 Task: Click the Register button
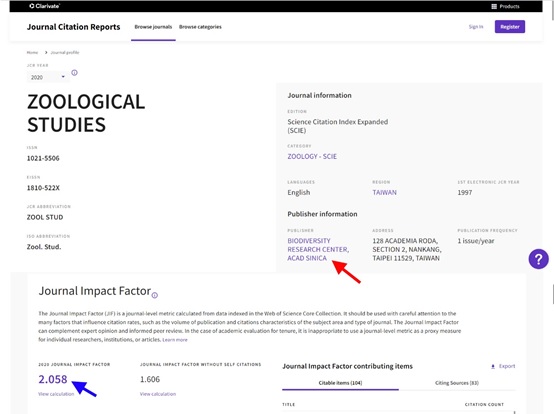click(510, 27)
